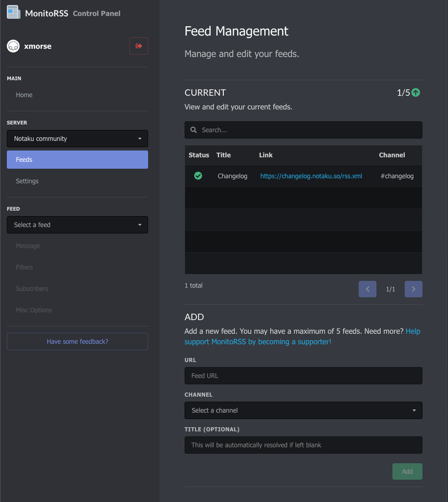Expand the Notaku community server dropdown
Image resolution: width=448 pixels, height=502 pixels.
pos(77,138)
